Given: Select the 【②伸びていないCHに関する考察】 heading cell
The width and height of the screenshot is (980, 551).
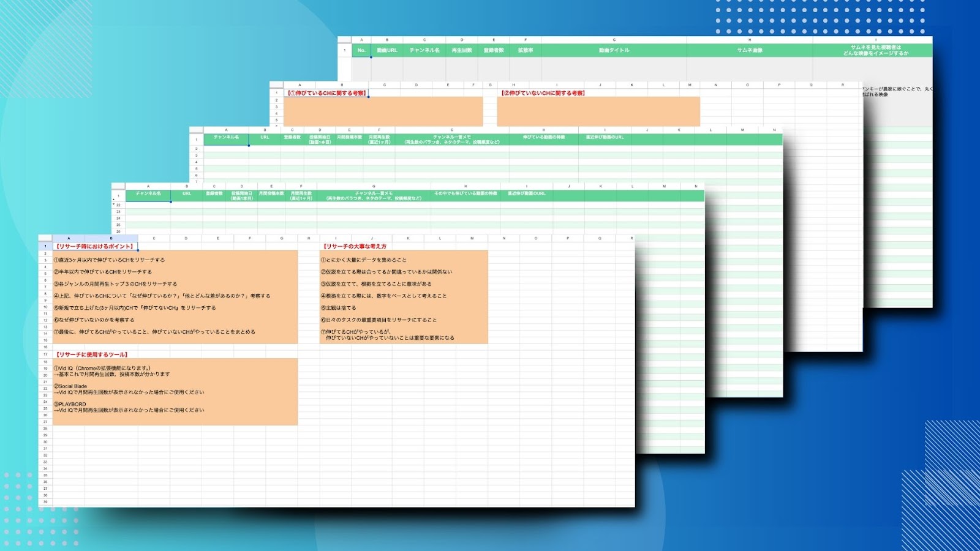Looking at the screenshot, I should click(x=543, y=93).
